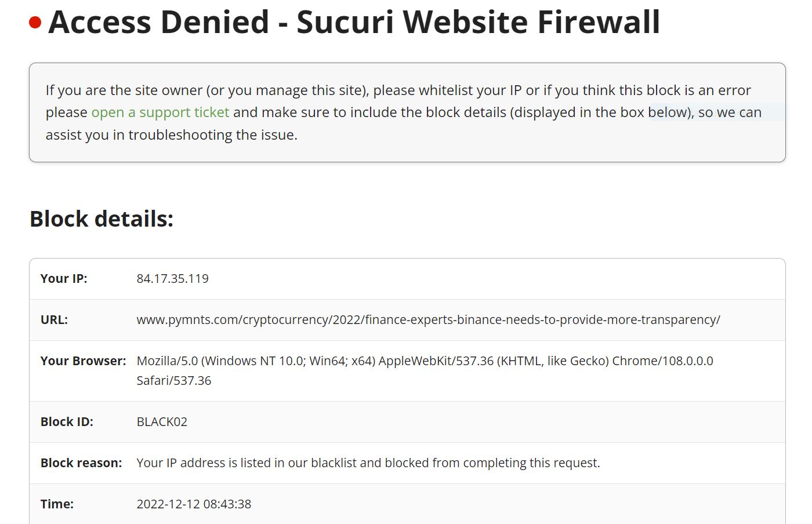Click the Block details heading
Screen dimensions: 812x524
pyautogui.click(x=101, y=219)
